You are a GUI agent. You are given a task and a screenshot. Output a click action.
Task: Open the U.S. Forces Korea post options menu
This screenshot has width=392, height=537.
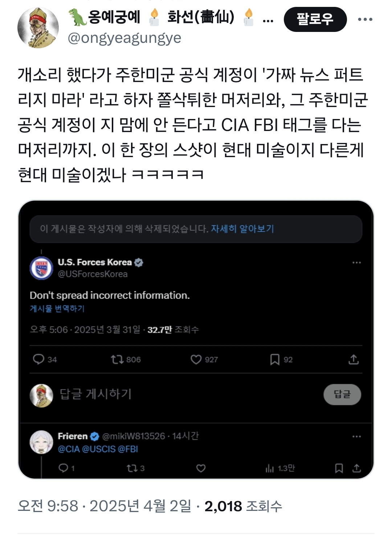tap(356, 262)
